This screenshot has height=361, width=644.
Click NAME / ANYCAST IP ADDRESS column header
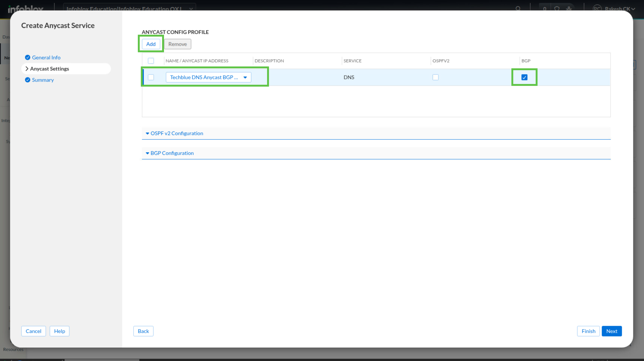(197, 61)
